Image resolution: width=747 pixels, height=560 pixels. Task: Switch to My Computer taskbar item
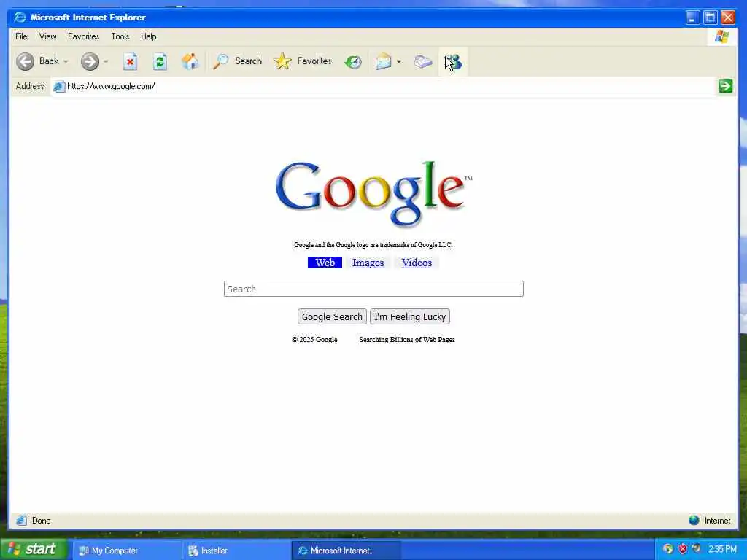(x=127, y=551)
